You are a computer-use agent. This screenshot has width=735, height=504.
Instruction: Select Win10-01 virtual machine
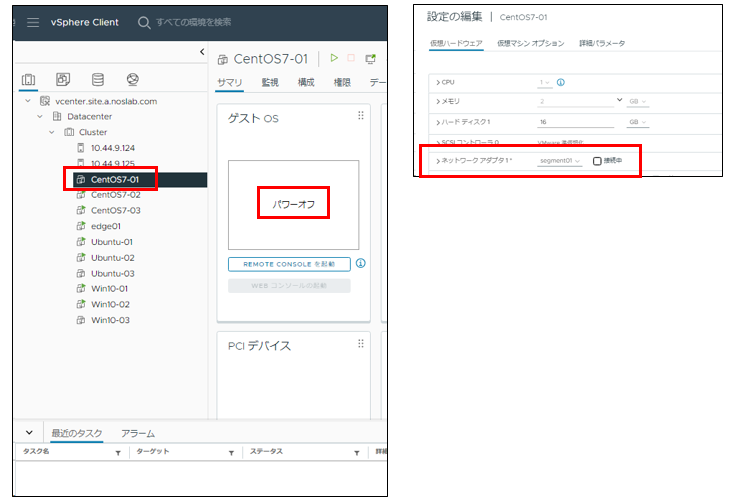point(110,289)
